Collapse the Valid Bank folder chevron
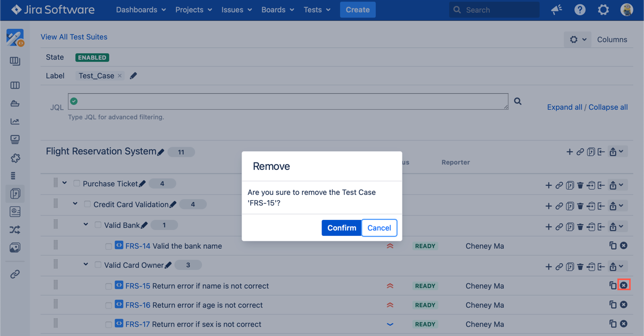 click(86, 225)
